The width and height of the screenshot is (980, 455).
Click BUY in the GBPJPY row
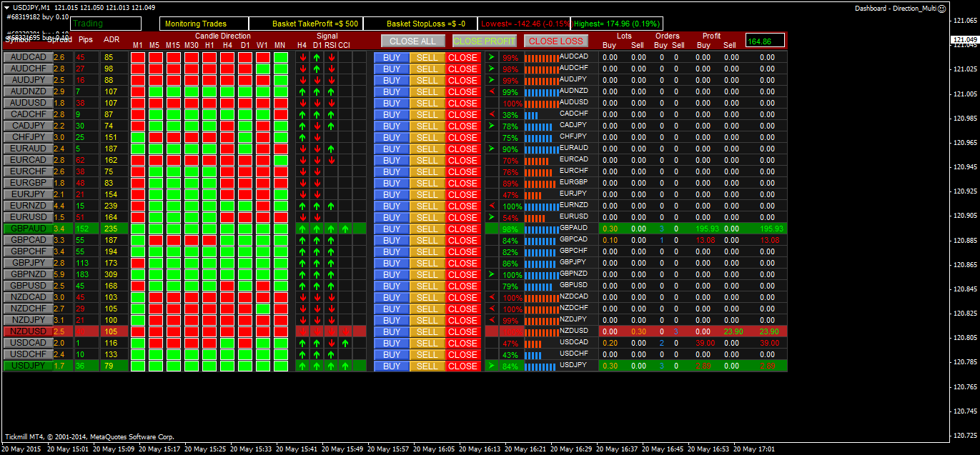(392, 264)
